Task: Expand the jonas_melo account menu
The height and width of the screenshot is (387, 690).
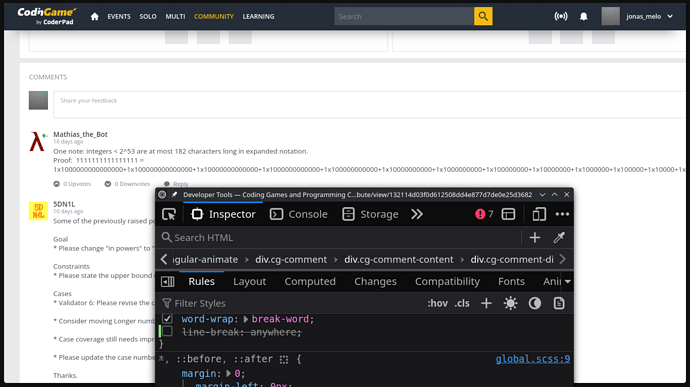Action: [670, 17]
